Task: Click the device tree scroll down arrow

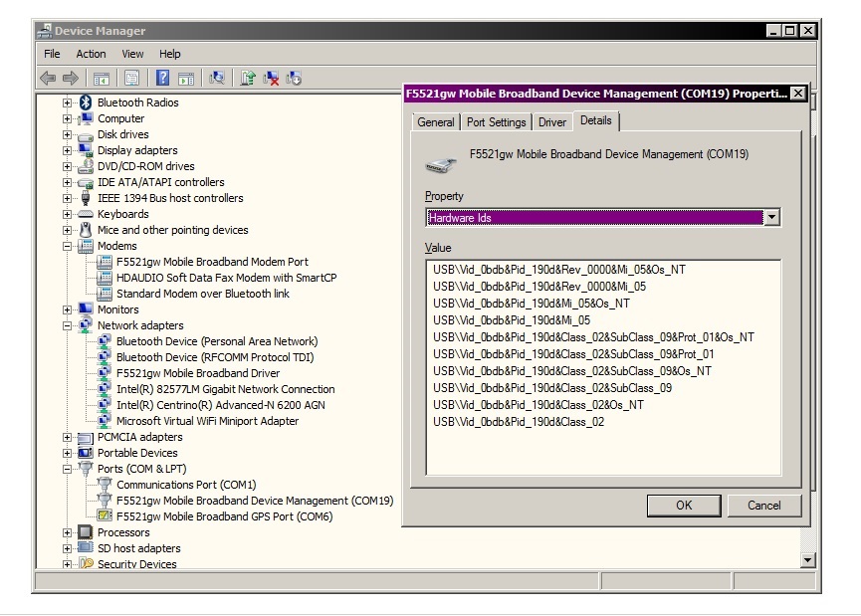Action: pyautogui.click(x=808, y=560)
